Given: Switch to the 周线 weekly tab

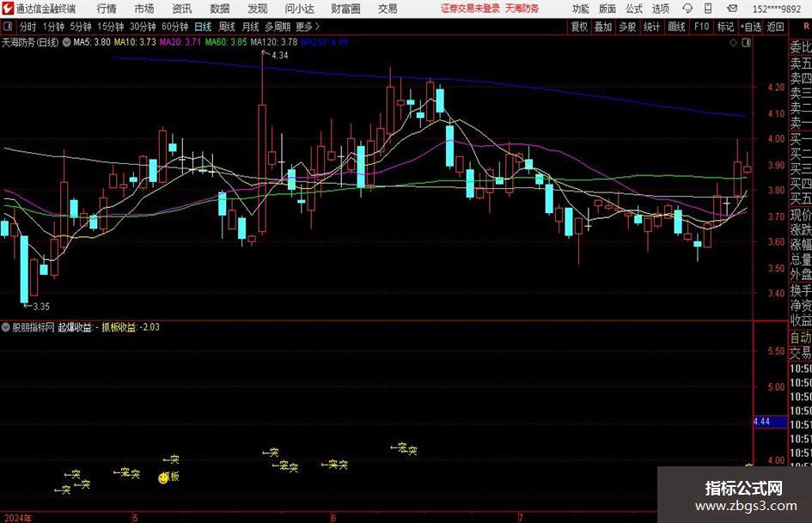Looking at the screenshot, I should click(x=226, y=27).
